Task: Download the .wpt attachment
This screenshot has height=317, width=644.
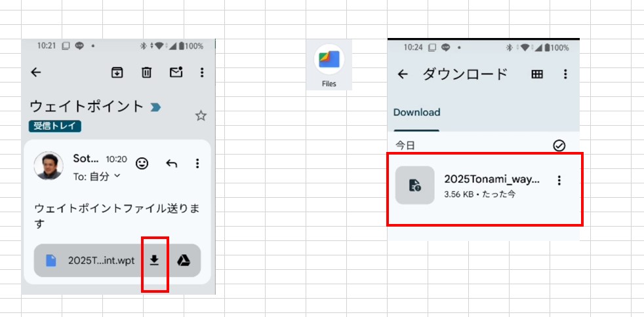Action: pos(154,260)
